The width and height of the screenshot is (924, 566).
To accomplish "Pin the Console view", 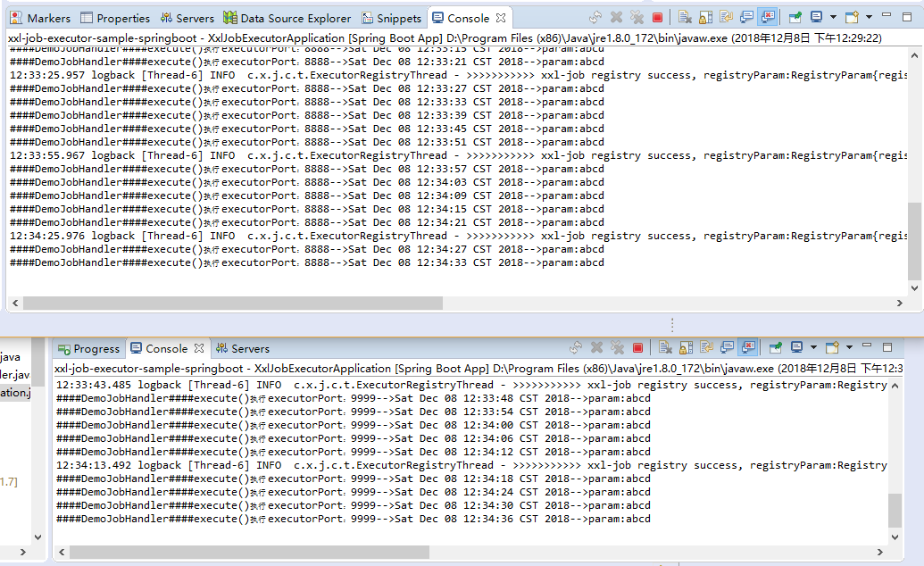I will pos(793,16).
